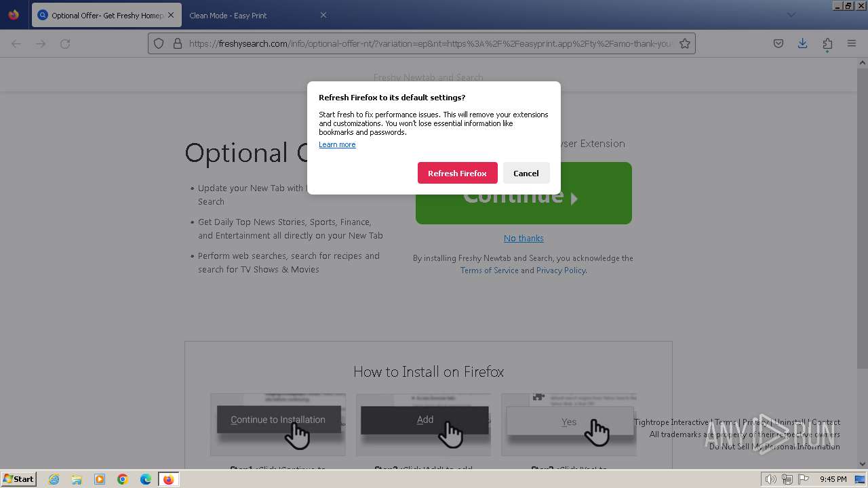
Task: Open the Terms of Service link
Action: point(489,270)
